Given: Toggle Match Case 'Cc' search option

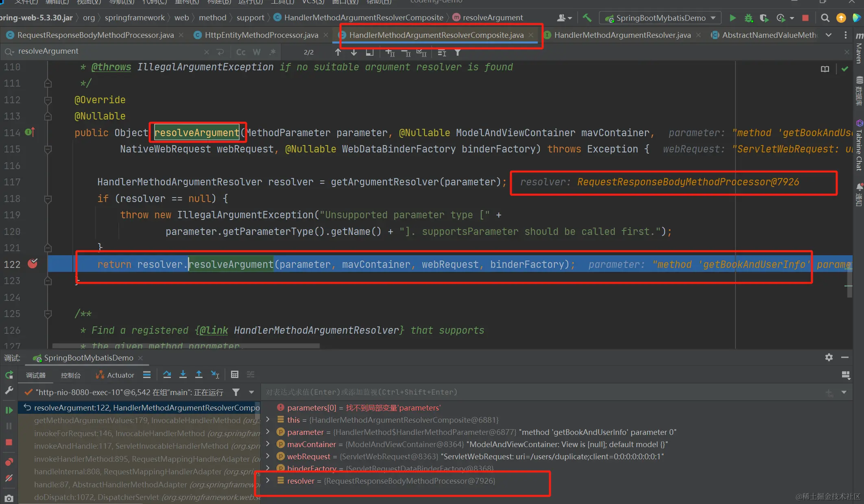Looking at the screenshot, I should (241, 52).
